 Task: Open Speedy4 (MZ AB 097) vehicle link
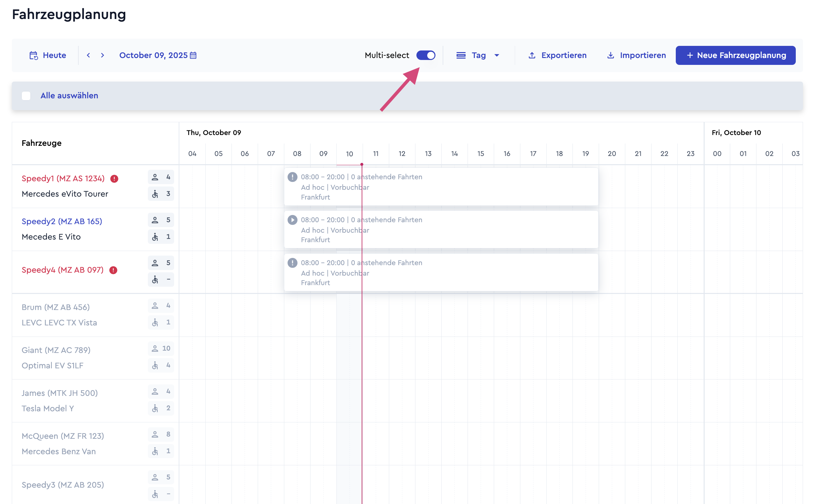[x=62, y=270]
